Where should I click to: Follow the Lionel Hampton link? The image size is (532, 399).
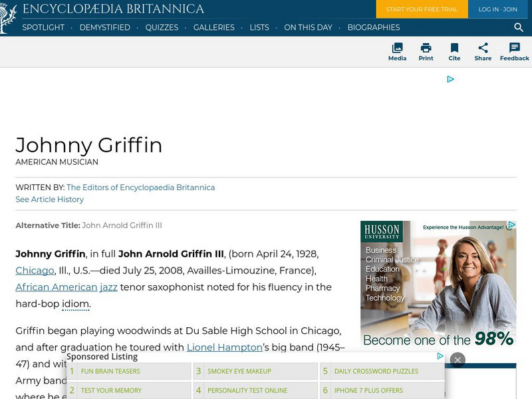pyautogui.click(x=224, y=347)
